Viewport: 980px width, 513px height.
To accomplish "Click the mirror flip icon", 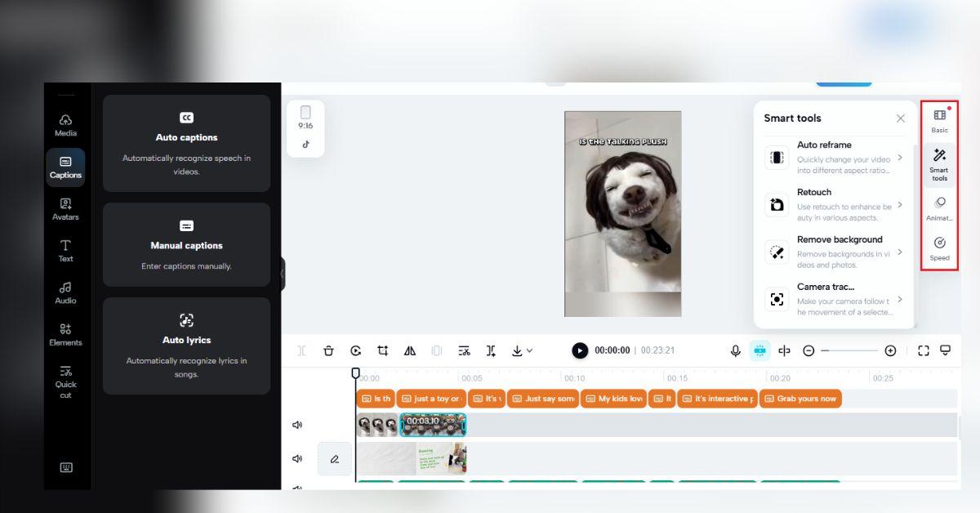I will pyautogui.click(x=410, y=350).
